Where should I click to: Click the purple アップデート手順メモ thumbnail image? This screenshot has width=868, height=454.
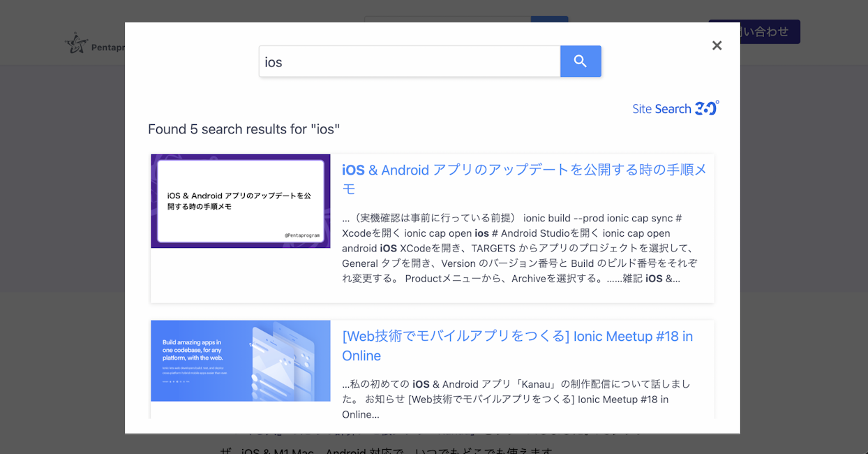[240, 201]
